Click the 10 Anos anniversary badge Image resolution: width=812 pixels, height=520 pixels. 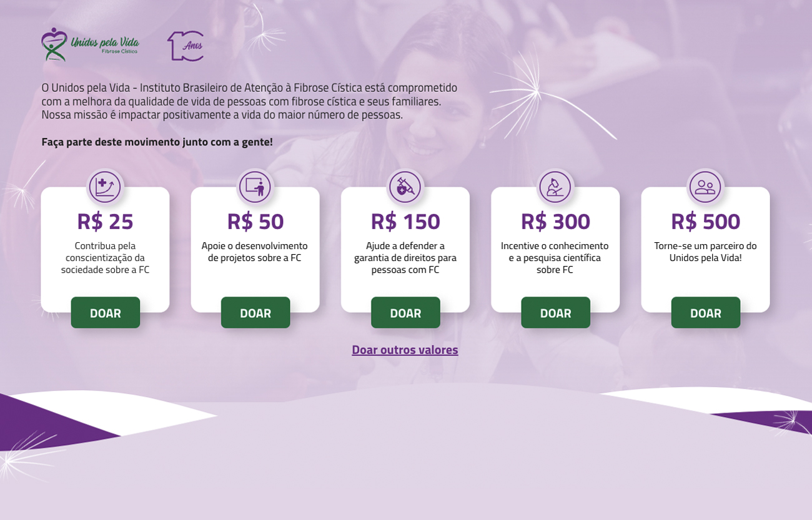click(186, 46)
